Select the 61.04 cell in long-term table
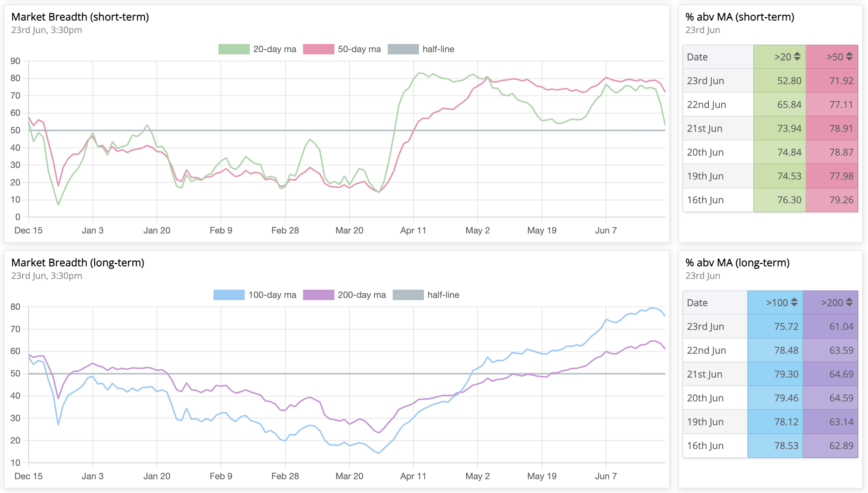868x493 pixels. pyautogui.click(x=830, y=327)
